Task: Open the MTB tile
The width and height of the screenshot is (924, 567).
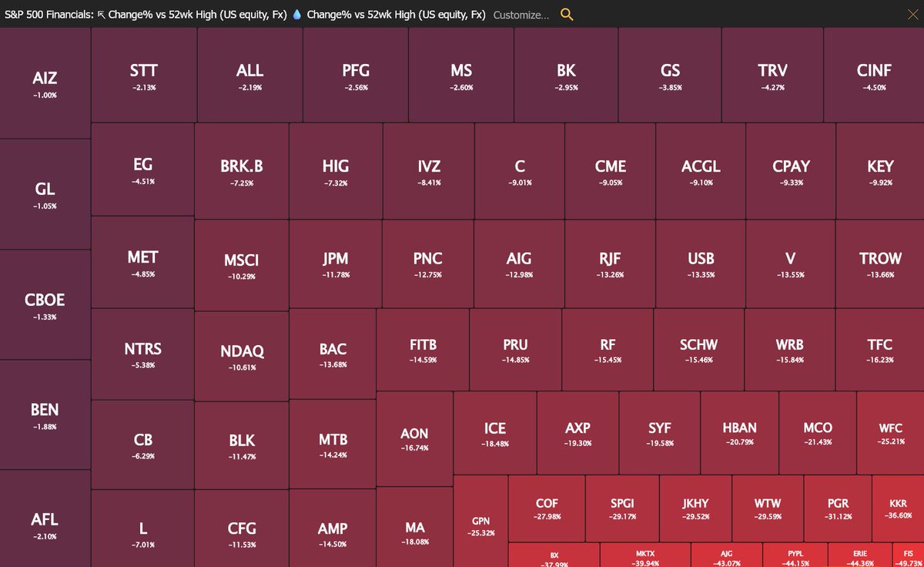Action: 333,445
